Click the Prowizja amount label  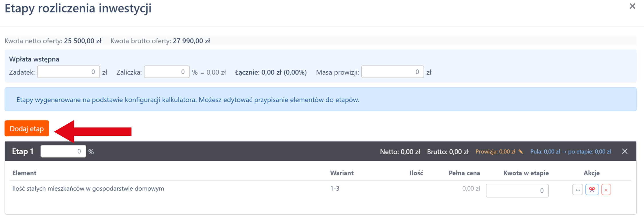pyautogui.click(x=495, y=152)
